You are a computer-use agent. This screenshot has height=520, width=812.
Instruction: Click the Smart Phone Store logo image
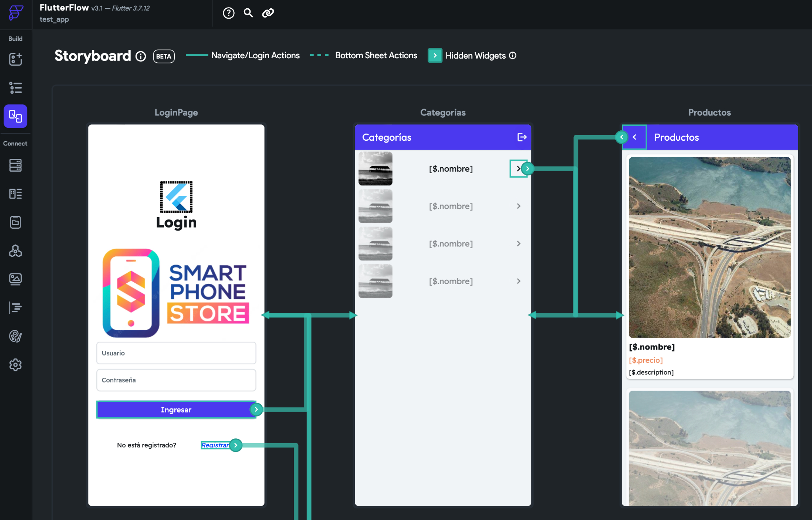point(176,293)
